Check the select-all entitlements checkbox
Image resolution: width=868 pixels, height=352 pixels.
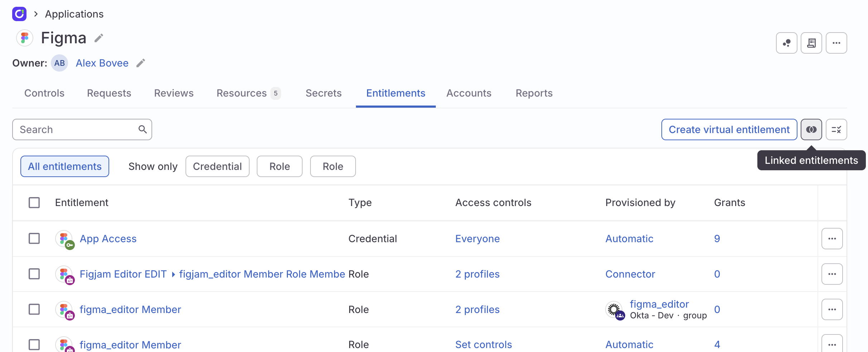coord(34,202)
